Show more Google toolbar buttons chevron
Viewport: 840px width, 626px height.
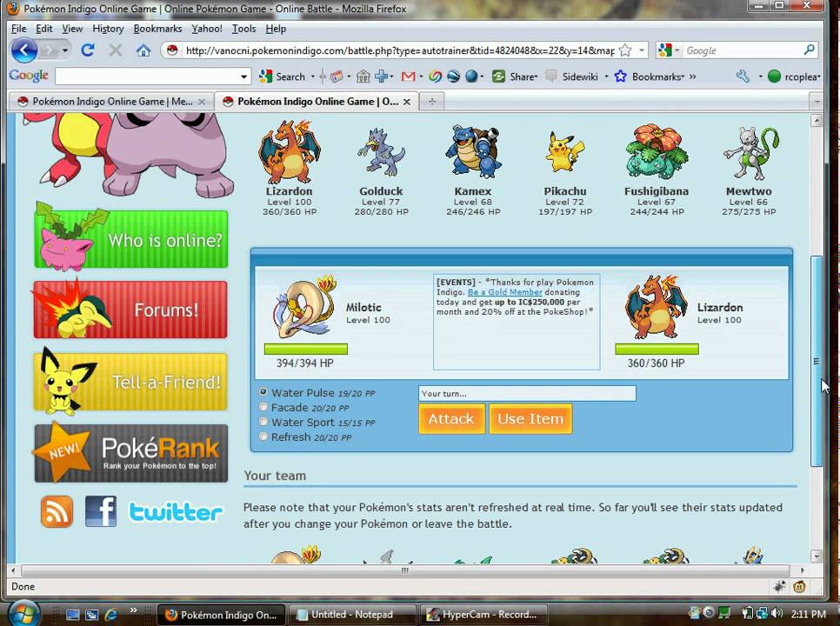[693, 77]
